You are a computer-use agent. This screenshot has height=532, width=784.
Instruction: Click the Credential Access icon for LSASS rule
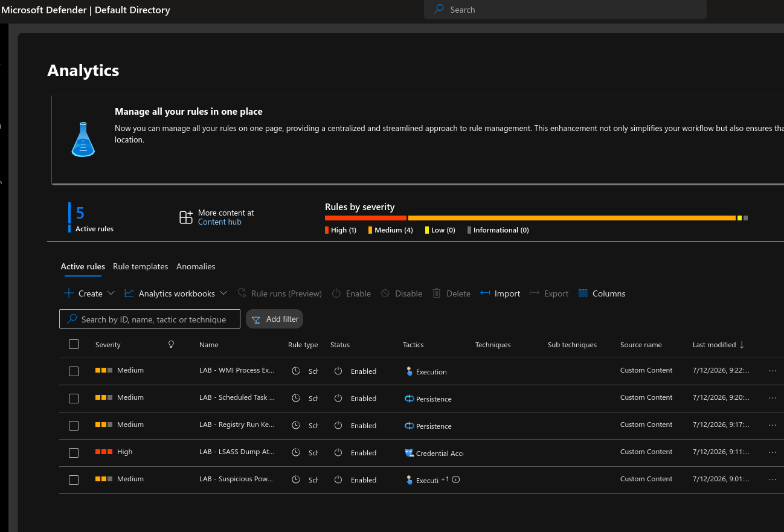tap(409, 452)
